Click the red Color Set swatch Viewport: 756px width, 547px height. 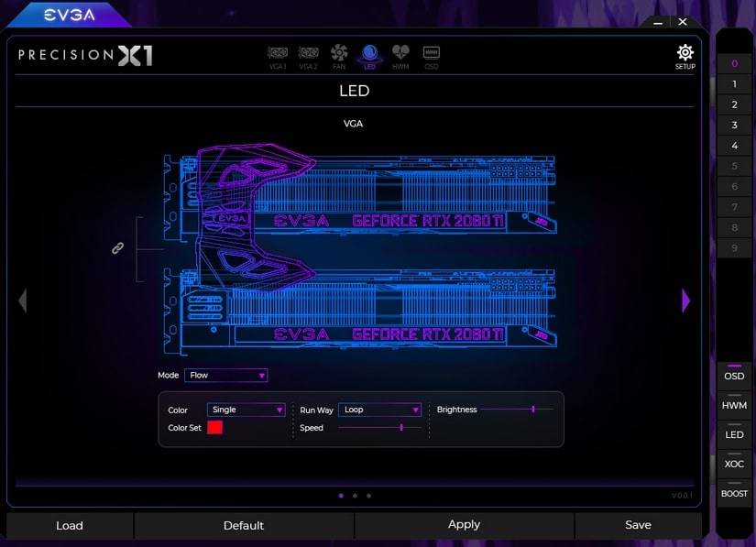[215, 428]
